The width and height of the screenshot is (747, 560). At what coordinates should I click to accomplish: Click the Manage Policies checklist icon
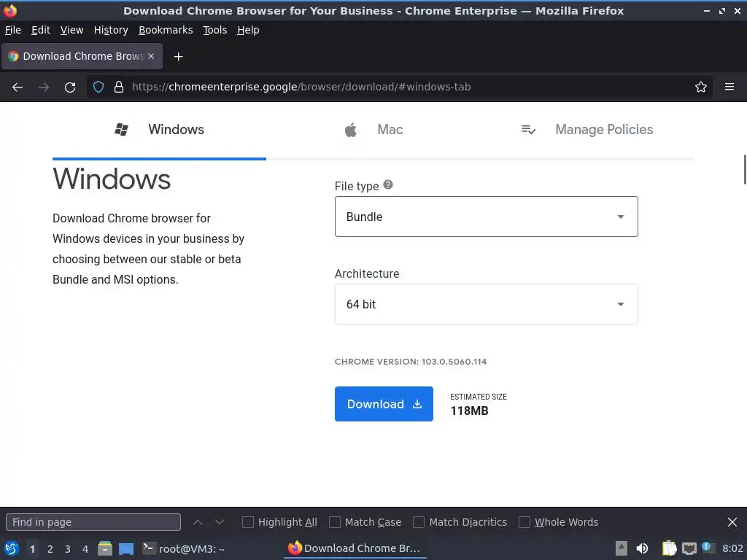click(528, 130)
